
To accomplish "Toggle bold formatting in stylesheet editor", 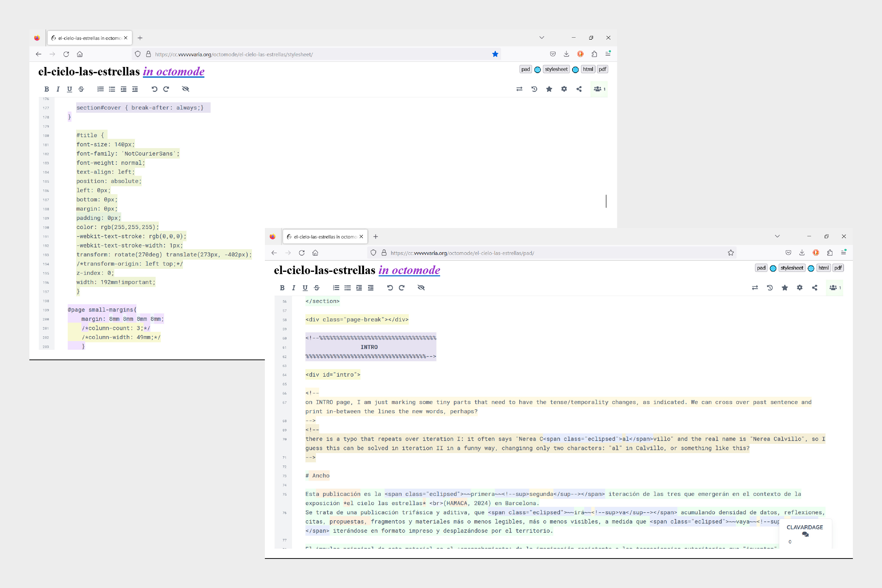I will (47, 89).
